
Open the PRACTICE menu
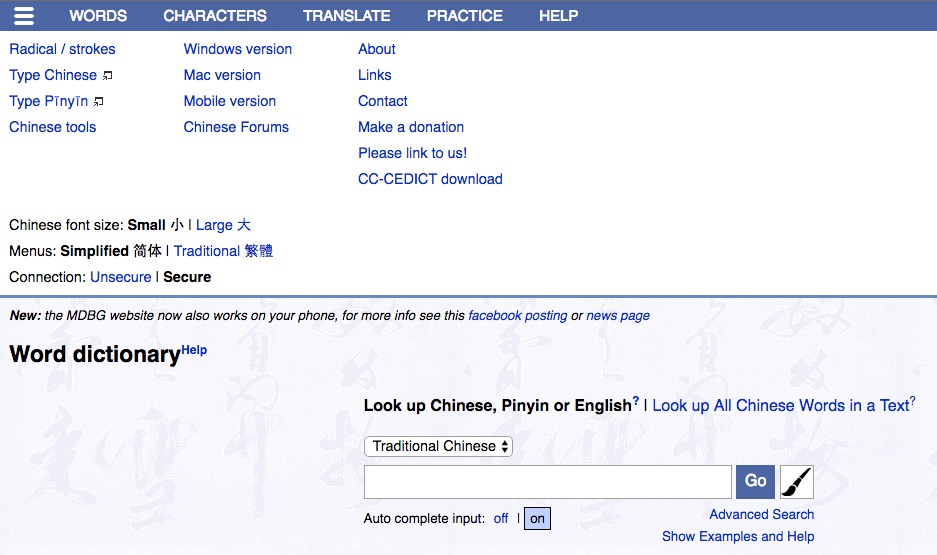[x=465, y=15]
